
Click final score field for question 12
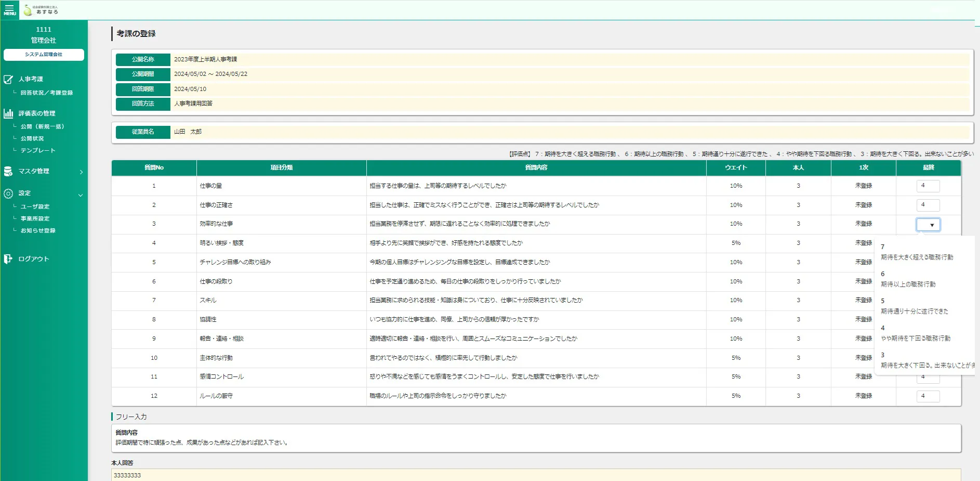click(928, 396)
